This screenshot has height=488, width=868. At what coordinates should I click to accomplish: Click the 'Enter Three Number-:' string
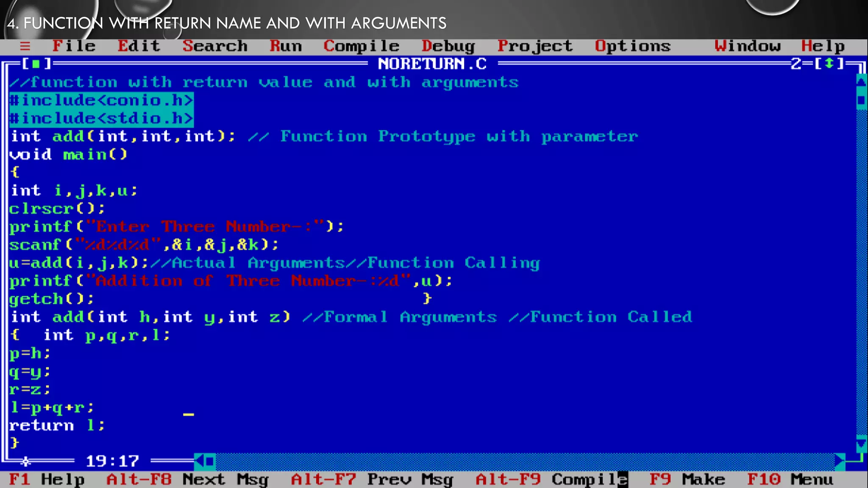[x=204, y=227]
